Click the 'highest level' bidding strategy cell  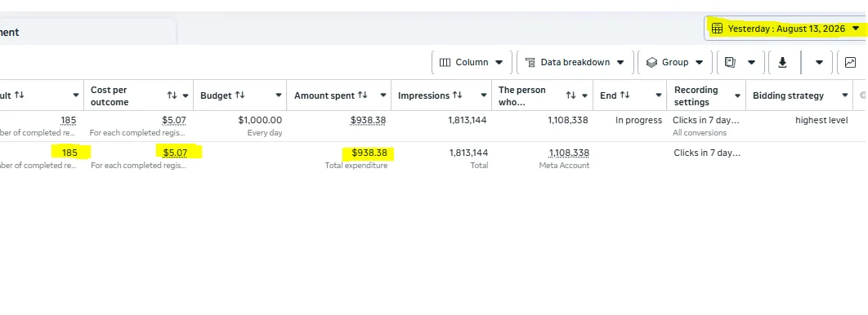[821, 120]
